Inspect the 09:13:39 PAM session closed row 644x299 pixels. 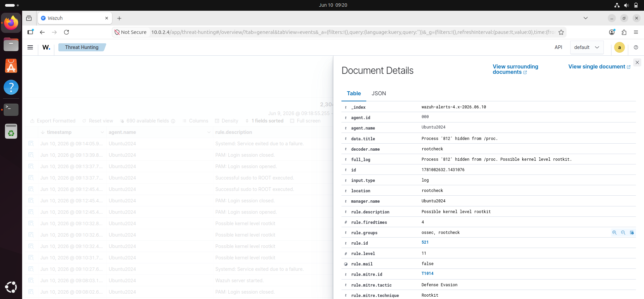pyautogui.click(x=31, y=155)
